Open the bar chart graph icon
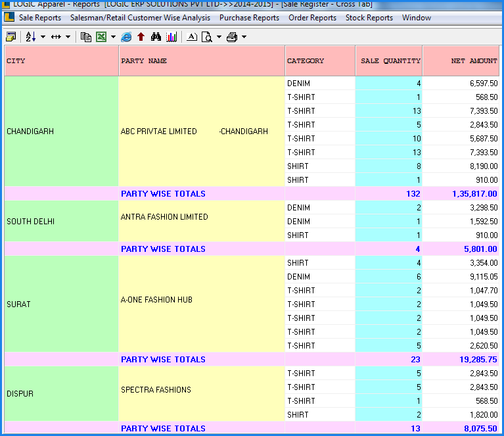The width and height of the screenshot is (504, 436). tap(172, 37)
